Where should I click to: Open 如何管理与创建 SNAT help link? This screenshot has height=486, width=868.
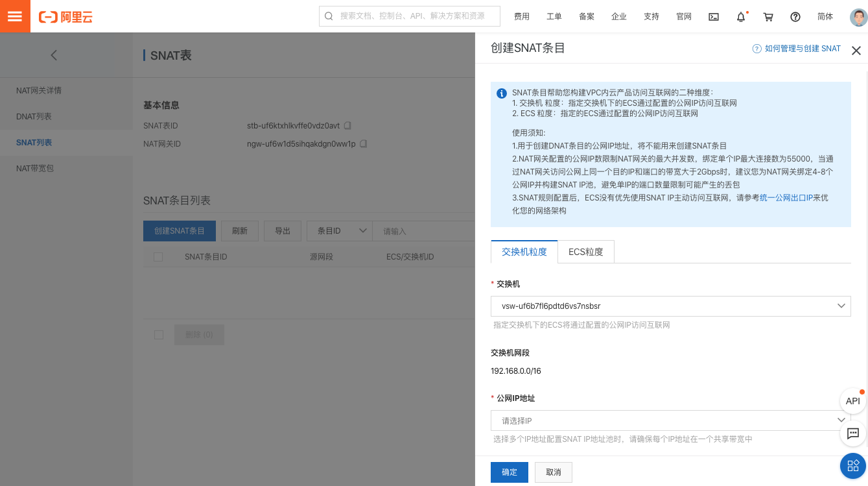(803, 49)
